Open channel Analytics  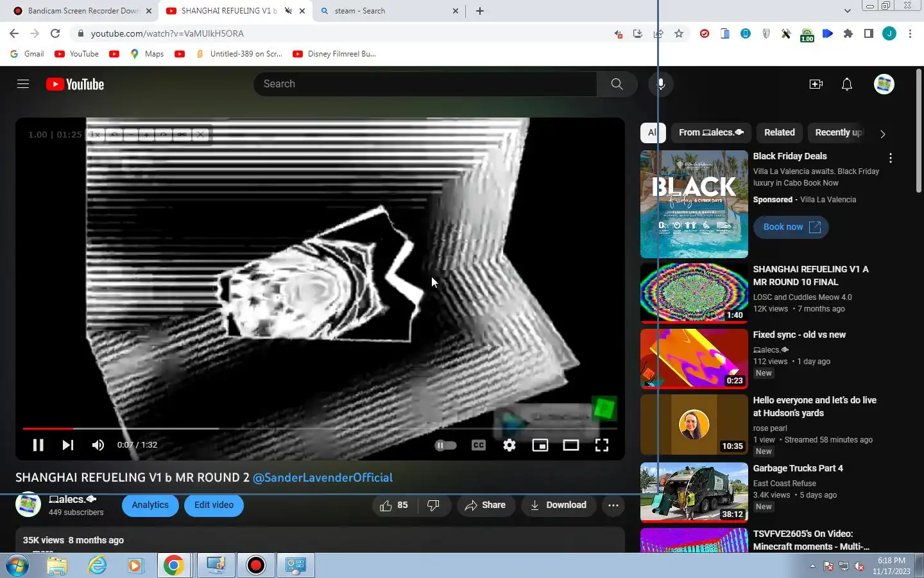(x=150, y=505)
